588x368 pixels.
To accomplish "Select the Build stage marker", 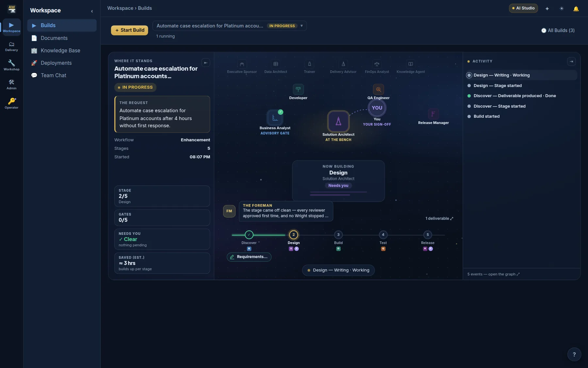I will (x=338, y=235).
